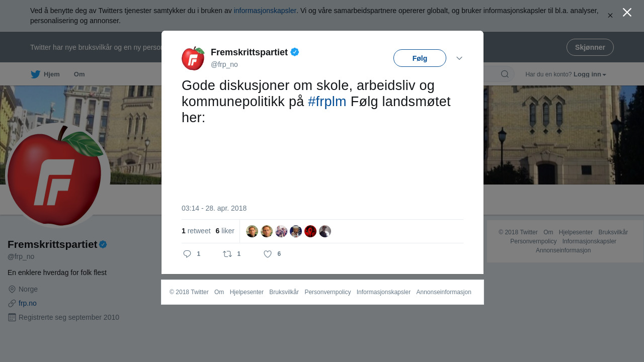Show who retweeted via 1 retweet

[196, 231]
